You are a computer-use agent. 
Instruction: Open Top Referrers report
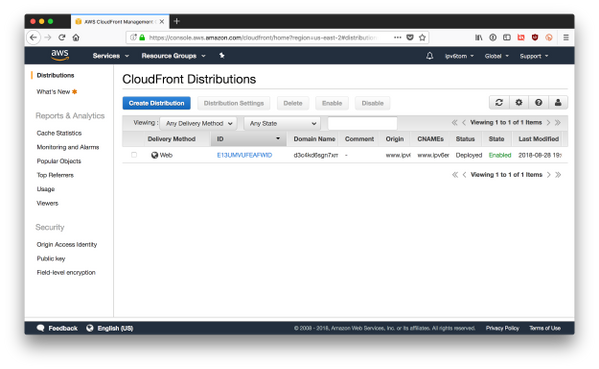point(55,175)
